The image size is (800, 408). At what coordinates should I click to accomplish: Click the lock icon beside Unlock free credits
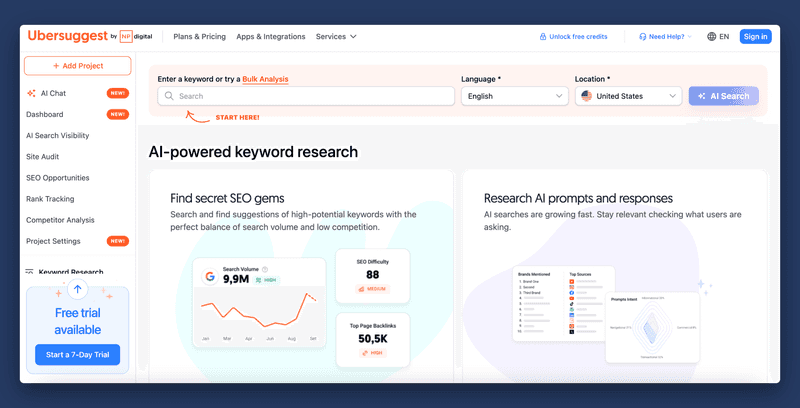[x=543, y=37]
